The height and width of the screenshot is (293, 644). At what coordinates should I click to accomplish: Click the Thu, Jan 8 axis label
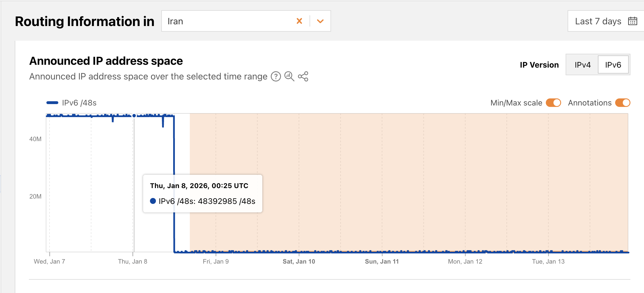click(x=132, y=261)
